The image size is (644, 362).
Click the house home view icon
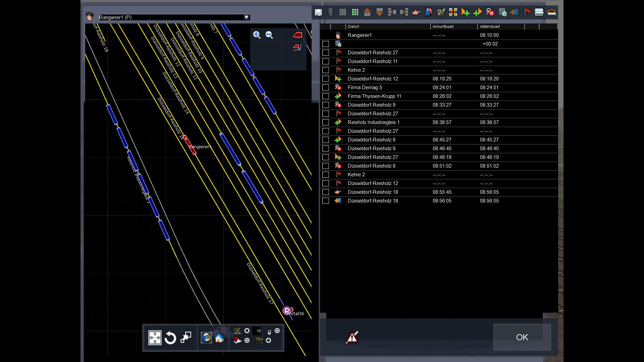[x=219, y=338]
